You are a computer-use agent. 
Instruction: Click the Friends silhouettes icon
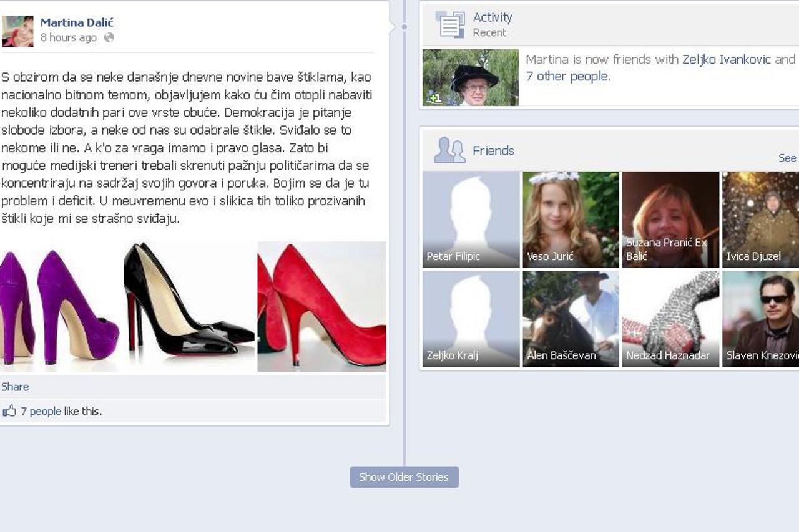click(449, 150)
